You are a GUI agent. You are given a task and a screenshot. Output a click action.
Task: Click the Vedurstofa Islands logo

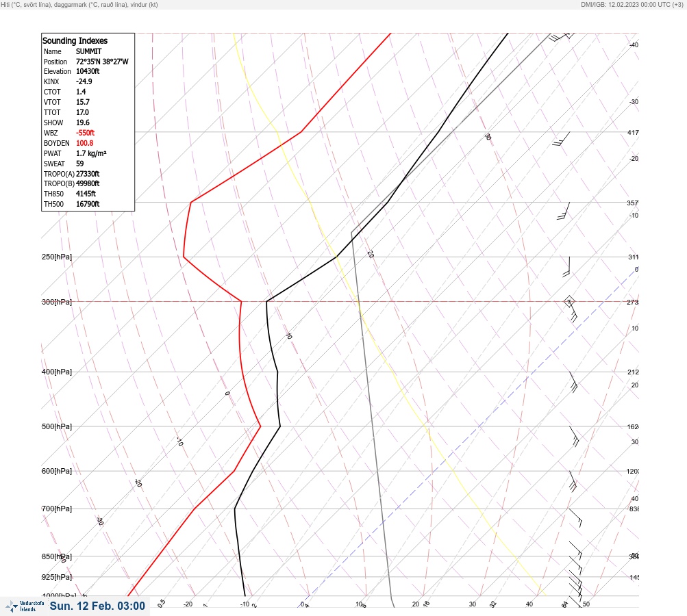[25, 606]
